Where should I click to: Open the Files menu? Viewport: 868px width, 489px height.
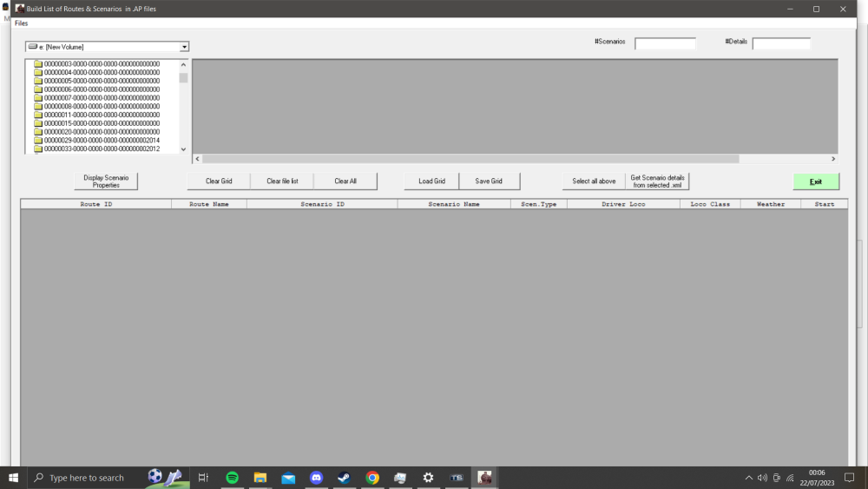[x=21, y=23]
